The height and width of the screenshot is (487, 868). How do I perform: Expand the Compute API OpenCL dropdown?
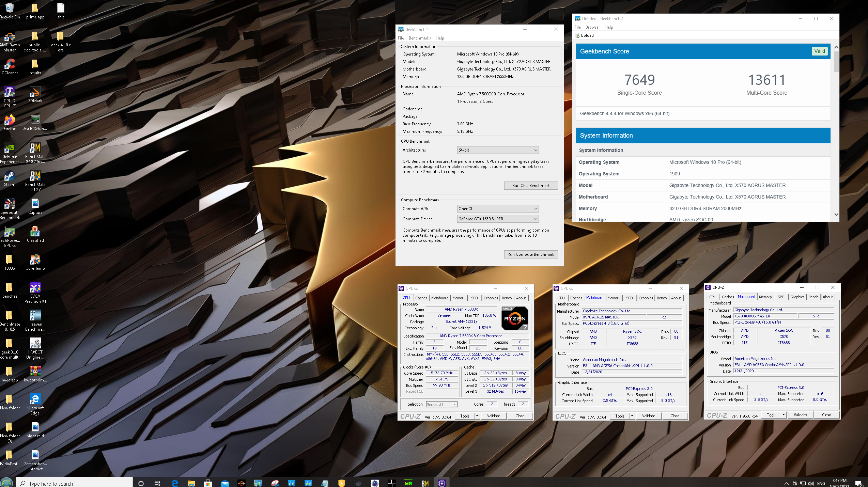[x=498, y=209]
